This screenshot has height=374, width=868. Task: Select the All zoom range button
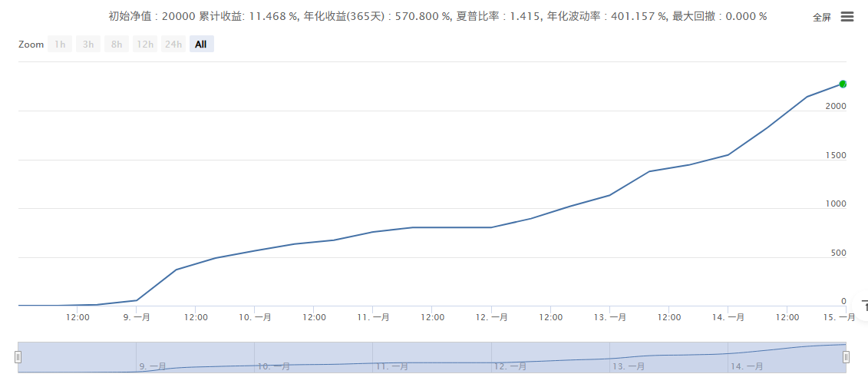(202, 45)
